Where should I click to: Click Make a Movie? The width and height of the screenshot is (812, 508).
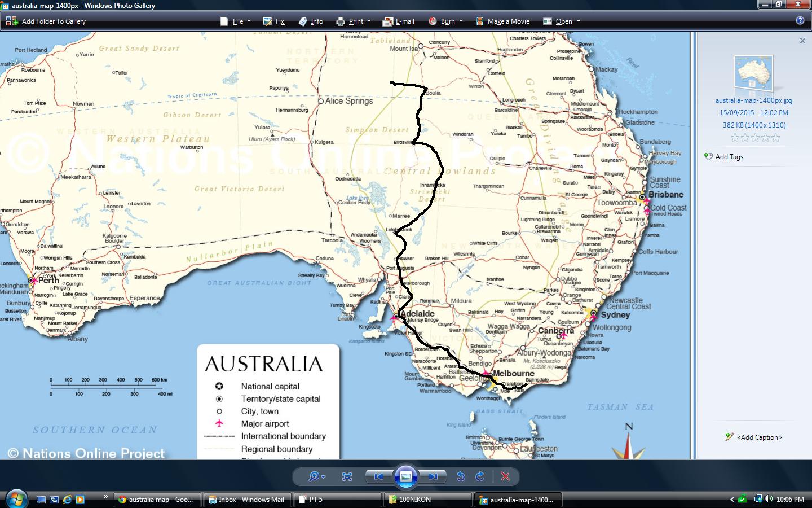pos(502,21)
